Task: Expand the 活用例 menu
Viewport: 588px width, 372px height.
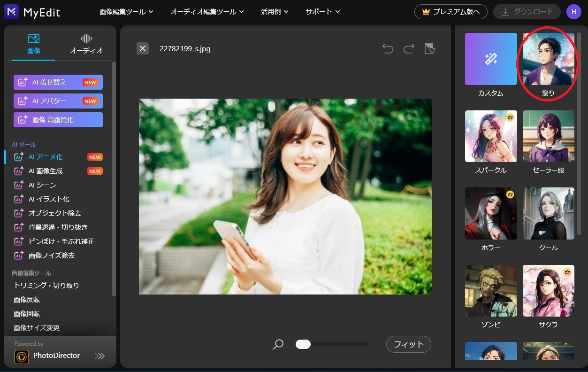Action: pos(275,12)
